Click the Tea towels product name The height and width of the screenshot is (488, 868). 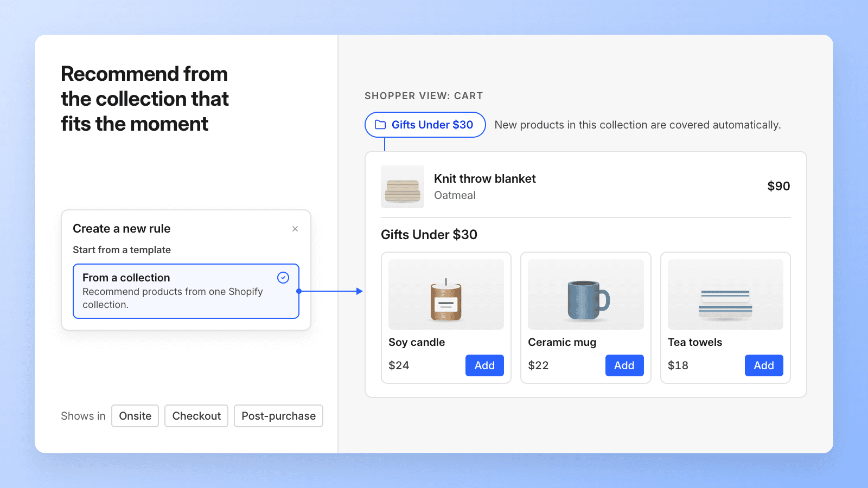[695, 342]
